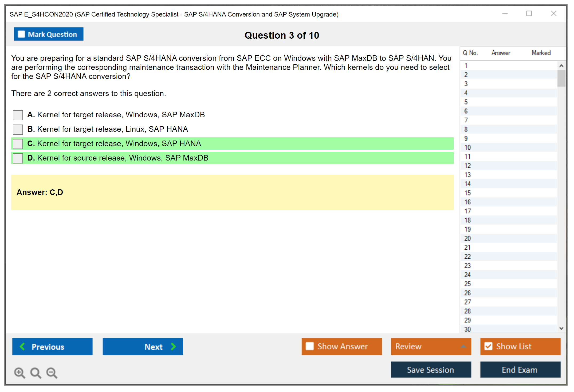
Task: Check answer option C, Windows SAP HANA
Action: 18,144
